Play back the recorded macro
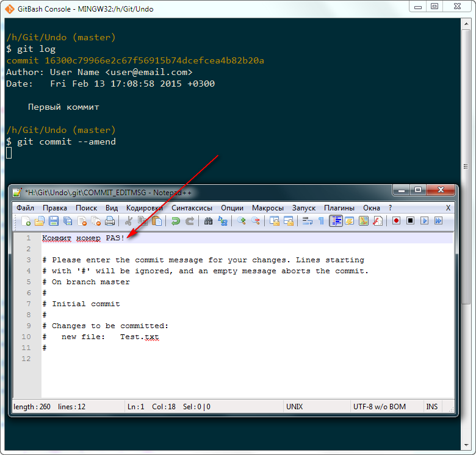Viewport: 476px width, 455px height. coord(424,221)
